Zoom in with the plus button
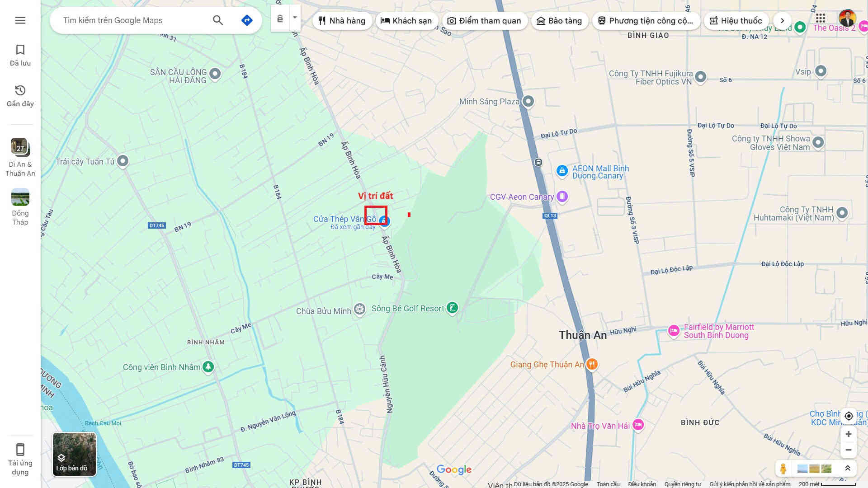 coord(849,434)
